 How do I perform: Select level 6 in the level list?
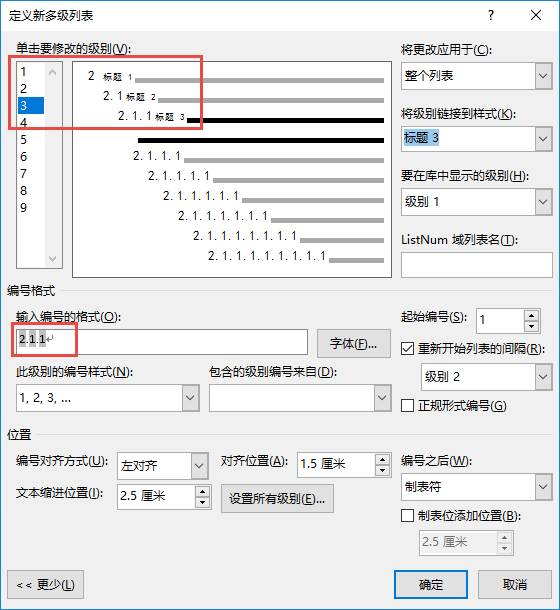[31, 157]
